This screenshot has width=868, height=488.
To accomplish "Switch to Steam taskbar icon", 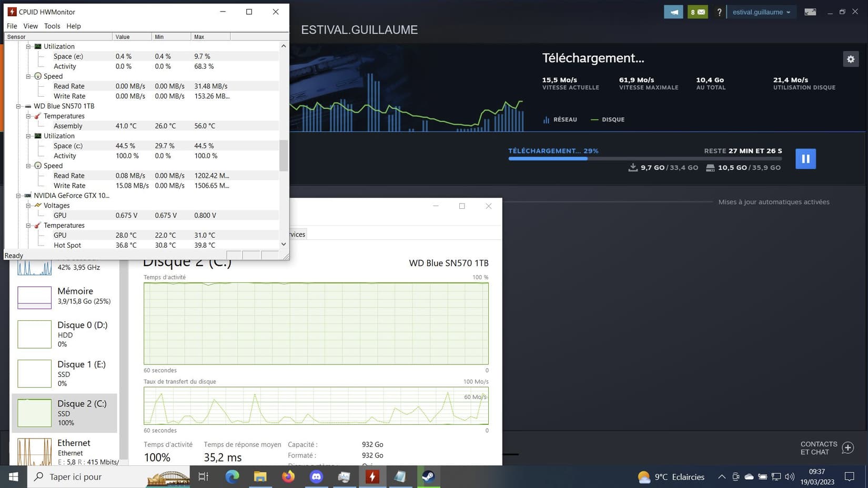I will coord(428,477).
